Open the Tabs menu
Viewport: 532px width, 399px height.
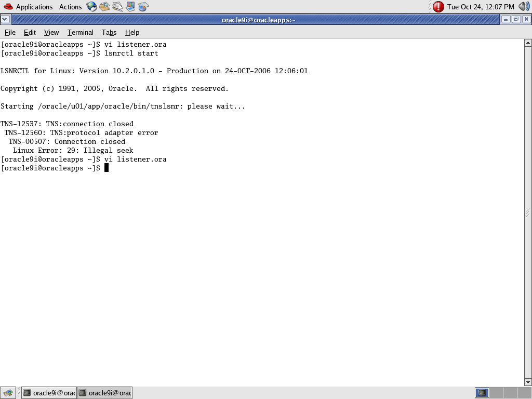pos(109,32)
